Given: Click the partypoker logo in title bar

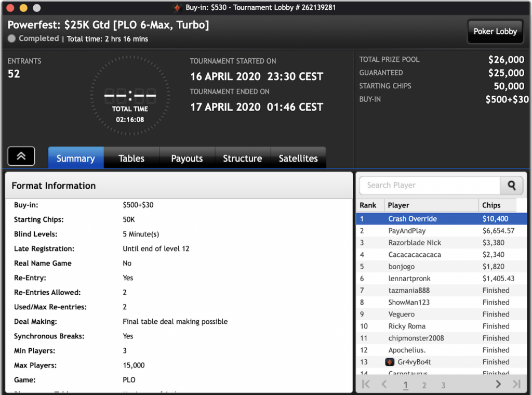Looking at the screenshot, I should [x=178, y=8].
